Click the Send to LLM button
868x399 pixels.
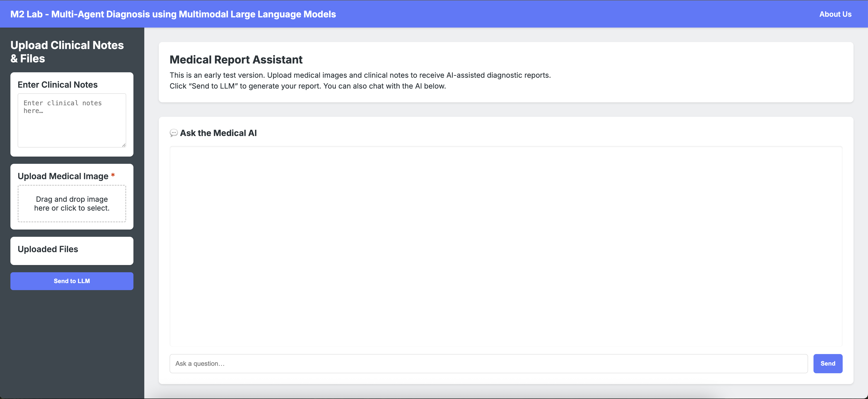click(x=72, y=281)
